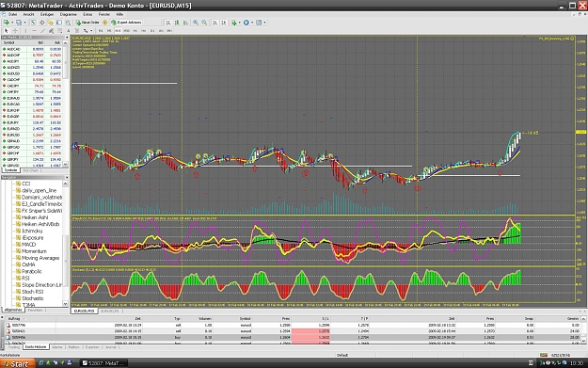The width and height of the screenshot is (588, 368).
Task: Toggle chart shift icon
Action: point(224,23)
